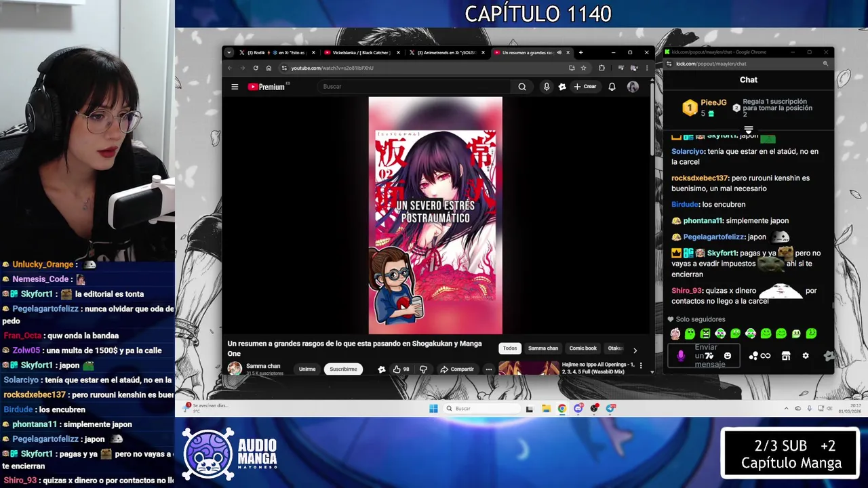
Task: Mute audio icon on active YouTube tab
Action: point(559,52)
